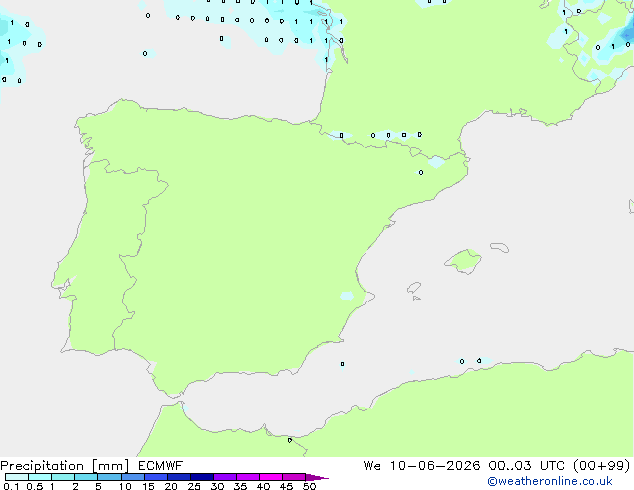Click Mallorca island on the map
This screenshot has width=634, height=490.
[x=464, y=261]
